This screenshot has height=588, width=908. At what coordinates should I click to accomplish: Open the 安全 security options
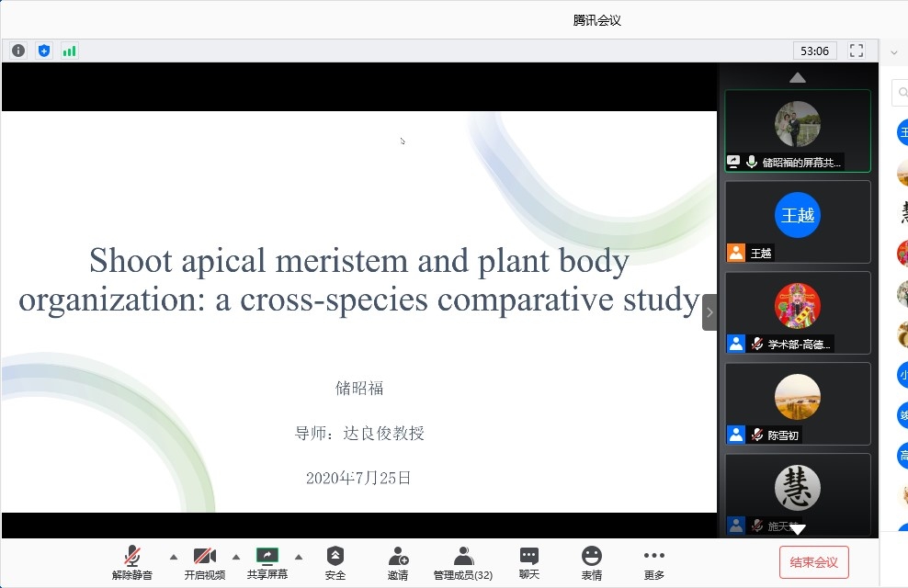[335, 562]
